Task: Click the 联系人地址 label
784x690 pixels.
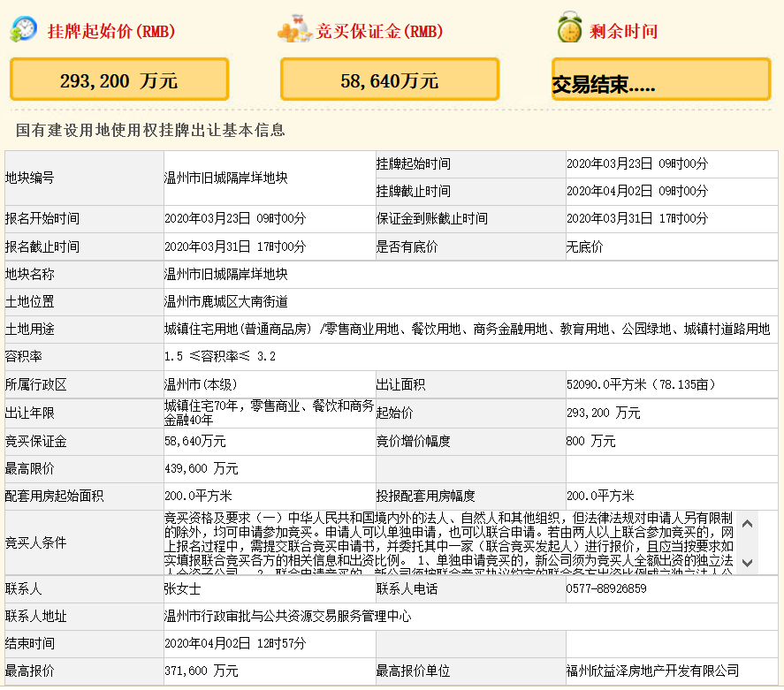Action: pyautogui.click(x=36, y=617)
